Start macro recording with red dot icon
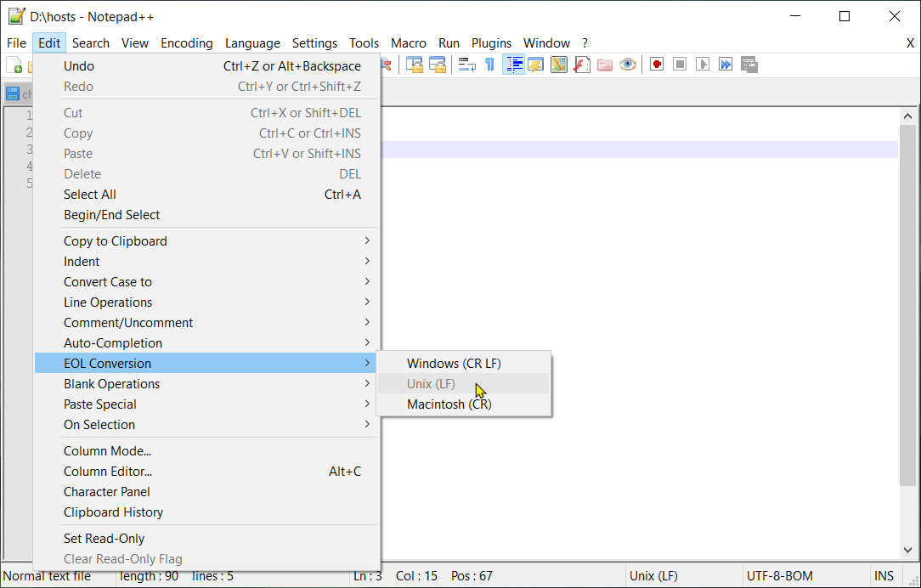 [x=657, y=65]
